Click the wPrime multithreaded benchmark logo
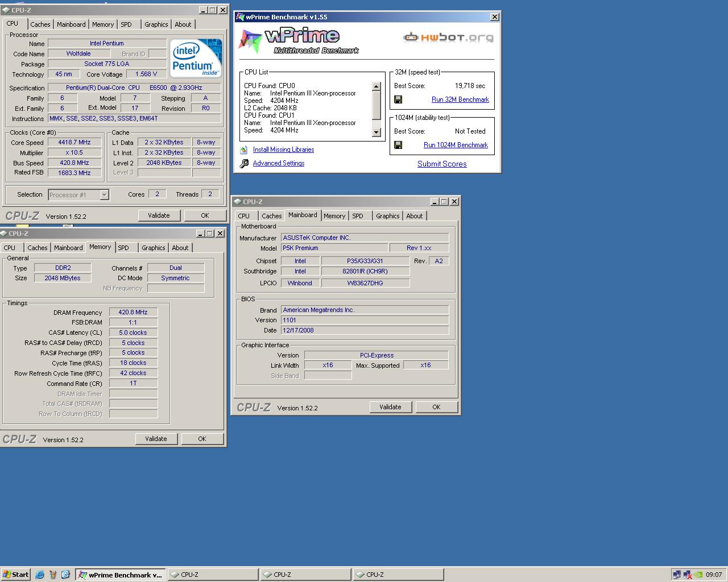 [299, 40]
